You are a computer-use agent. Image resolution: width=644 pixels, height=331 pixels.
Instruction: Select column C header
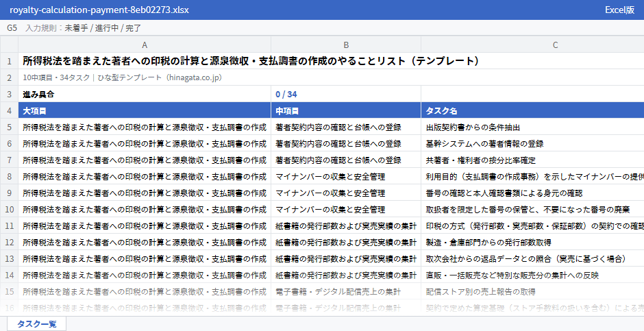[532, 45]
